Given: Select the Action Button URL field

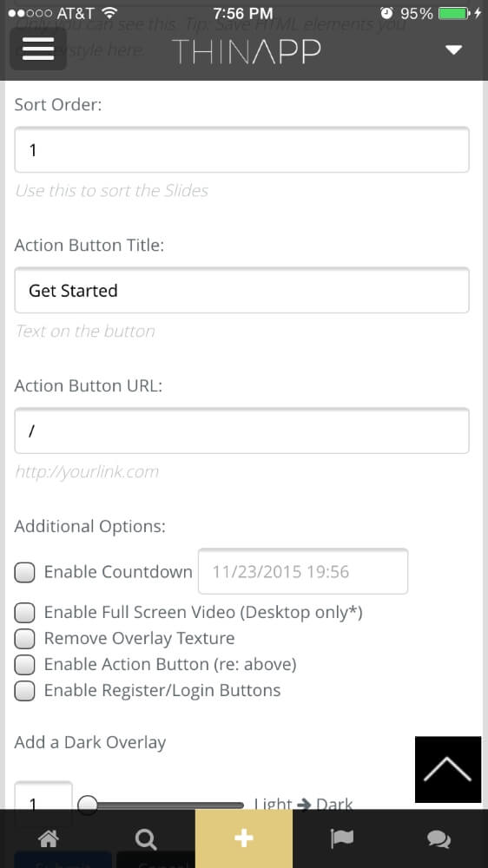Looking at the screenshot, I should [241, 431].
